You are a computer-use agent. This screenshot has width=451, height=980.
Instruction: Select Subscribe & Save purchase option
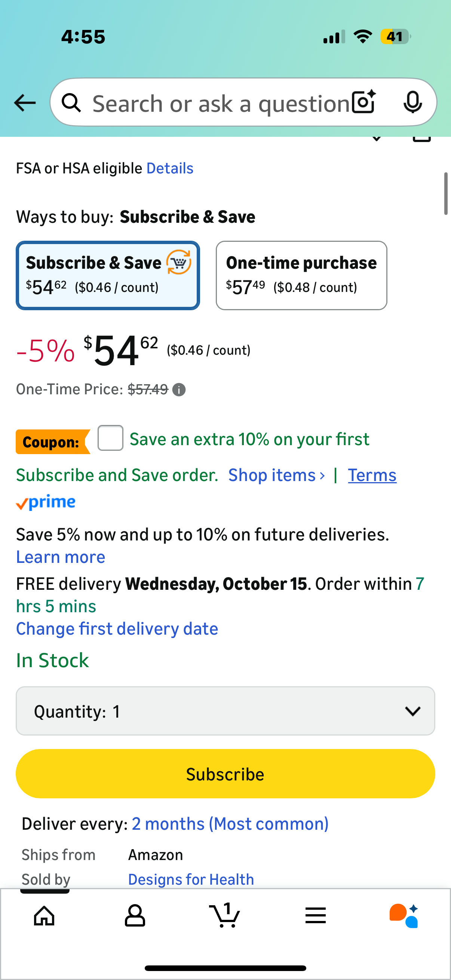click(108, 275)
